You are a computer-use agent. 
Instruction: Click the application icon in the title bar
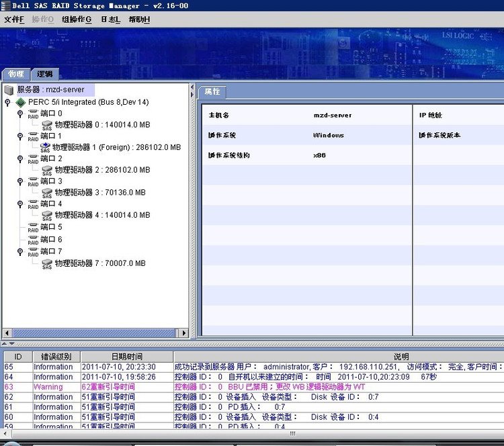(x=6, y=5)
